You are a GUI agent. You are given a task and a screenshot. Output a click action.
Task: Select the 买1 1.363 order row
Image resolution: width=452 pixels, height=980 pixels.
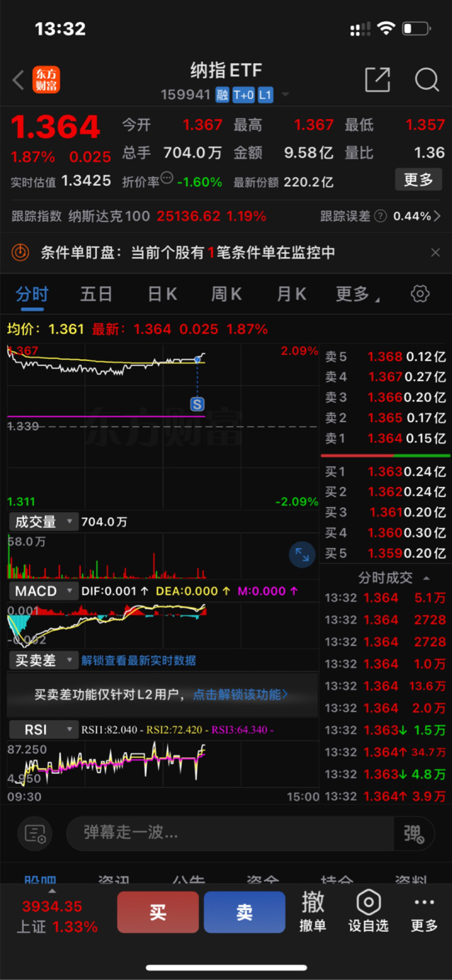coord(385,472)
